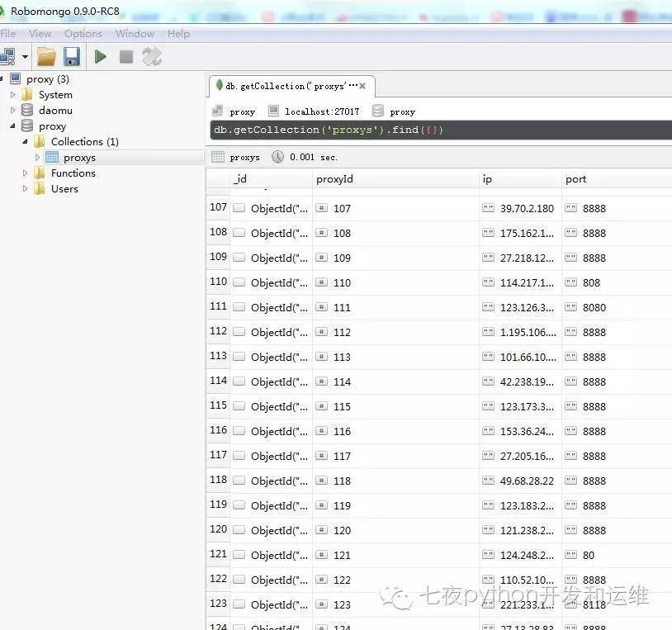Click the green Execute play button
The height and width of the screenshot is (630, 672).
coord(100,57)
